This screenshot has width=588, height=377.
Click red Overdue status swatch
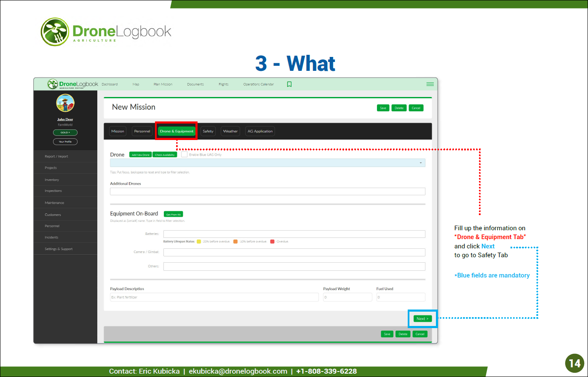point(272,242)
